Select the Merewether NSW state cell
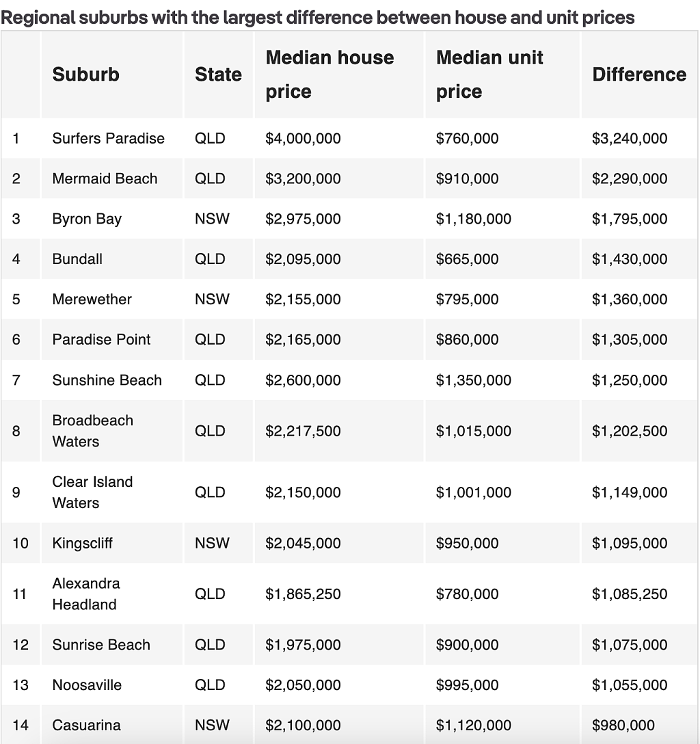 point(212,299)
